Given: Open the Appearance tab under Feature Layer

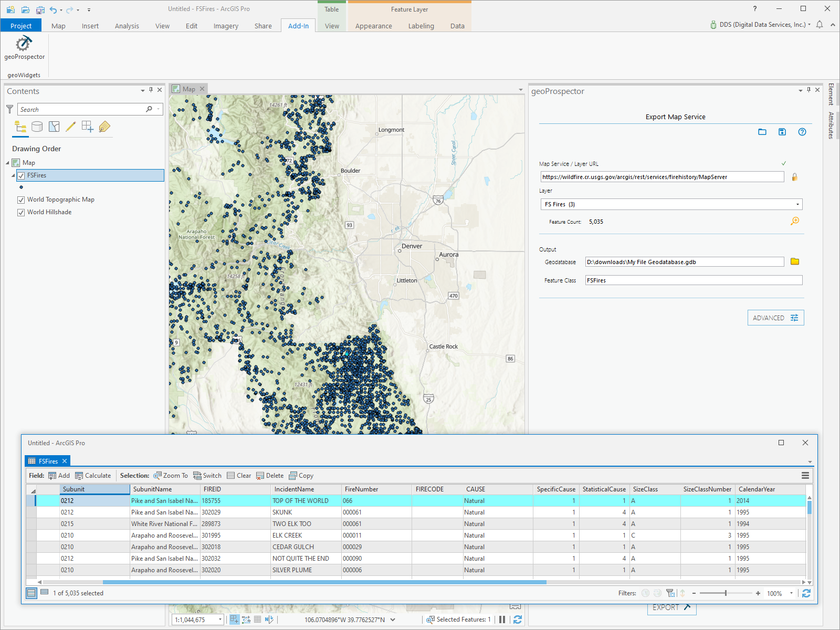Looking at the screenshot, I should pos(373,26).
